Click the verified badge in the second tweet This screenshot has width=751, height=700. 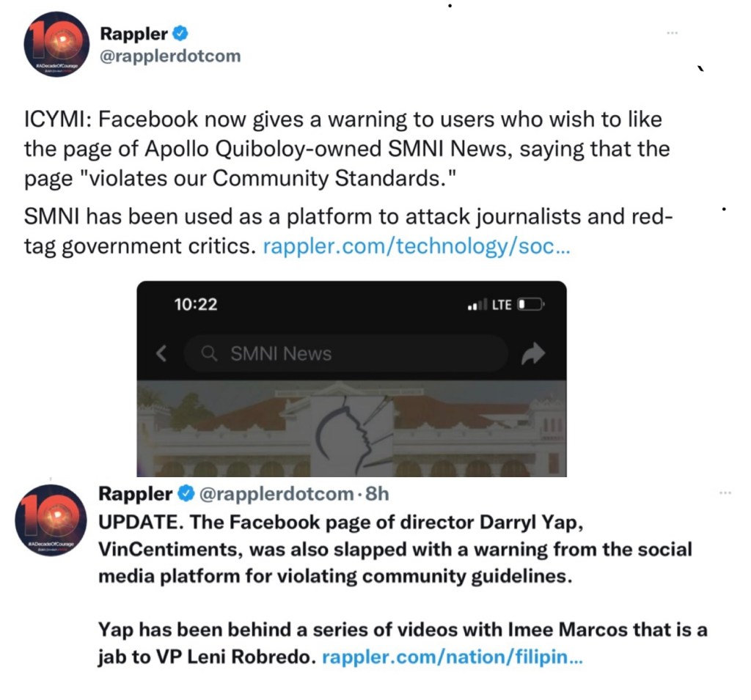click(186, 495)
